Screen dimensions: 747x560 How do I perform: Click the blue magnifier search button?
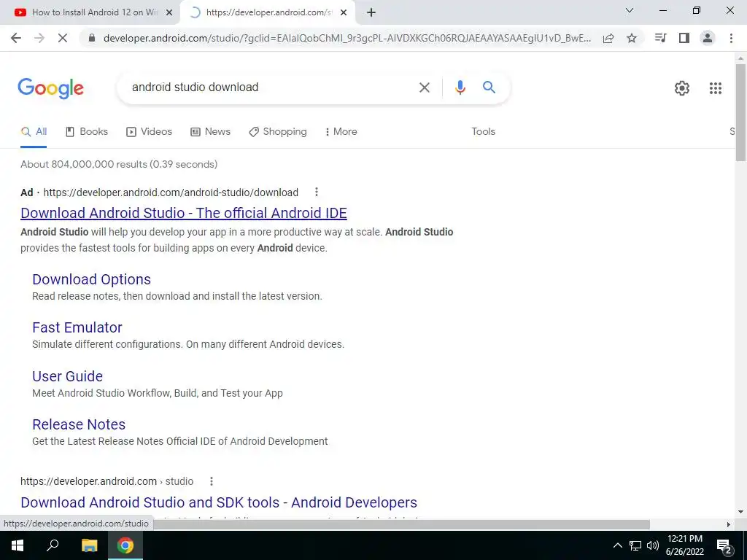tap(489, 87)
